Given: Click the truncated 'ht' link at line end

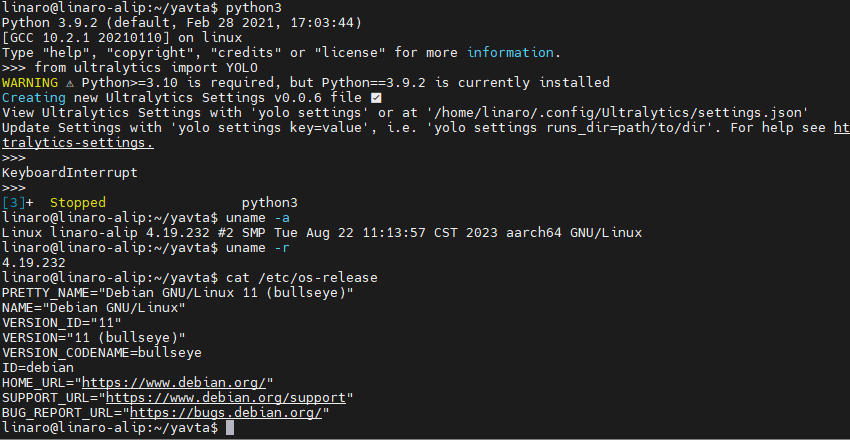Looking at the screenshot, I should [842, 128].
